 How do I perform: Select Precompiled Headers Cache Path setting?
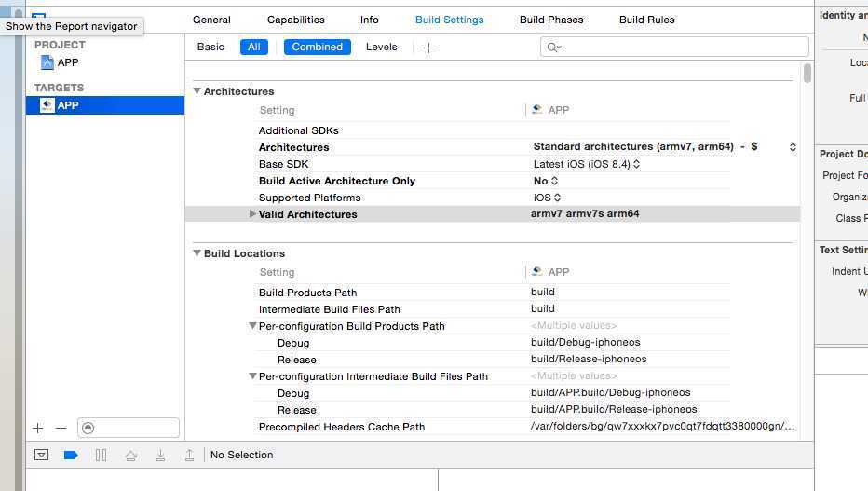pyautogui.click(x=342, y=427)
